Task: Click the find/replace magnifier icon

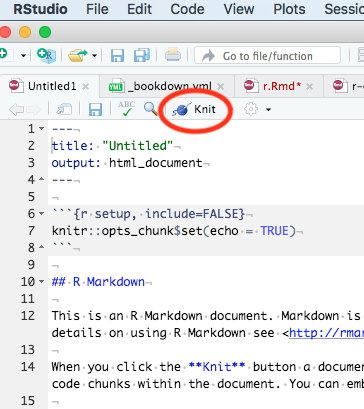Action: pos(151,109)
